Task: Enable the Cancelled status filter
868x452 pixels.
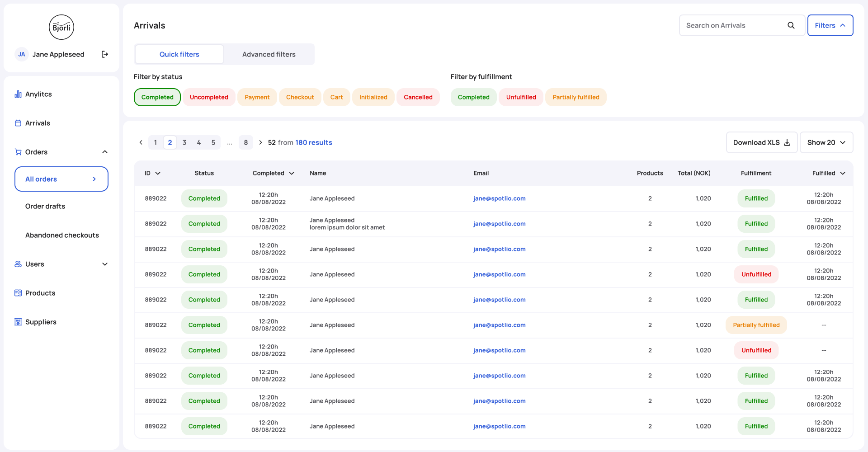Action: [418, 97]
